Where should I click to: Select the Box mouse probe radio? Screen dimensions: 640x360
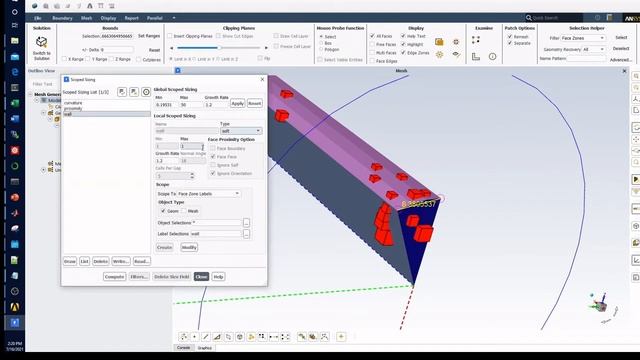coord(321,43)
